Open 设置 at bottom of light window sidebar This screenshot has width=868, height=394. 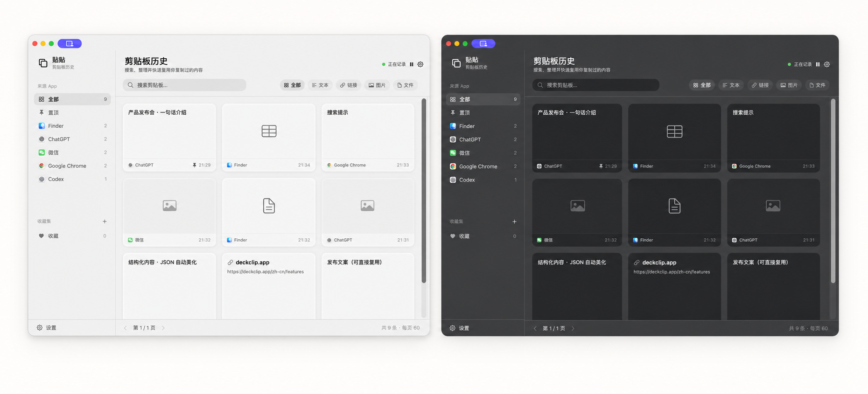coord(47,328)
